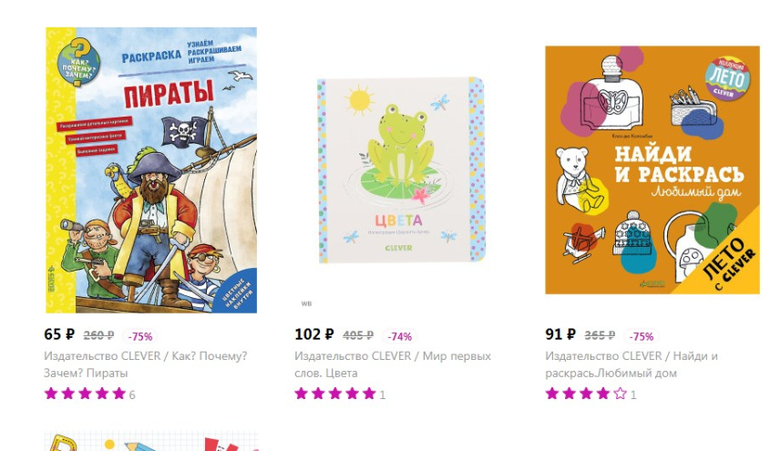Image resolution: width=770 pixels, height=451 pixels.
Task: Open the Найди и раскрась book cover
Action: coord(652,170)
